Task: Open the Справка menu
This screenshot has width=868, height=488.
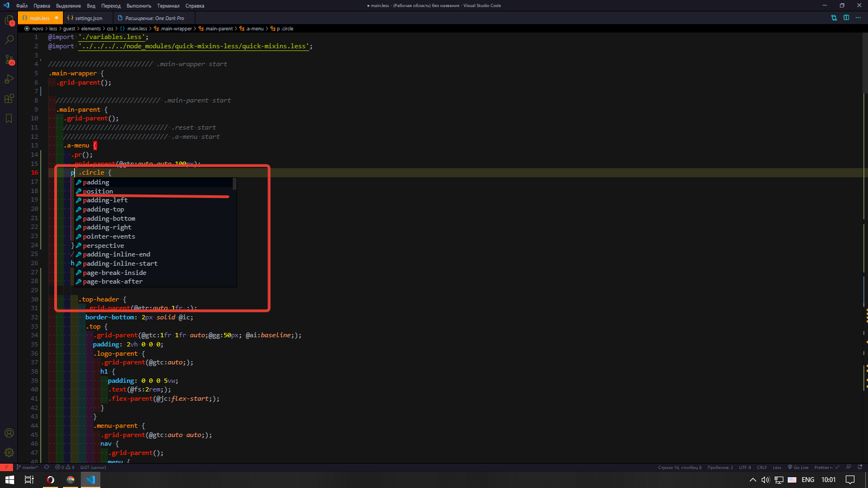Action: pyautogui.click(x=195, y=5)
